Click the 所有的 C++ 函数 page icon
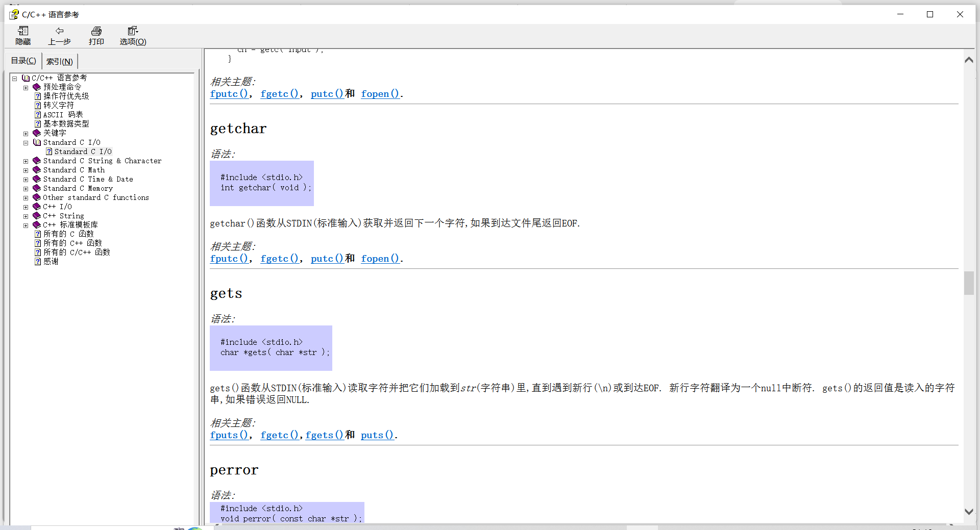980x530 pixels. pos(38,243)
